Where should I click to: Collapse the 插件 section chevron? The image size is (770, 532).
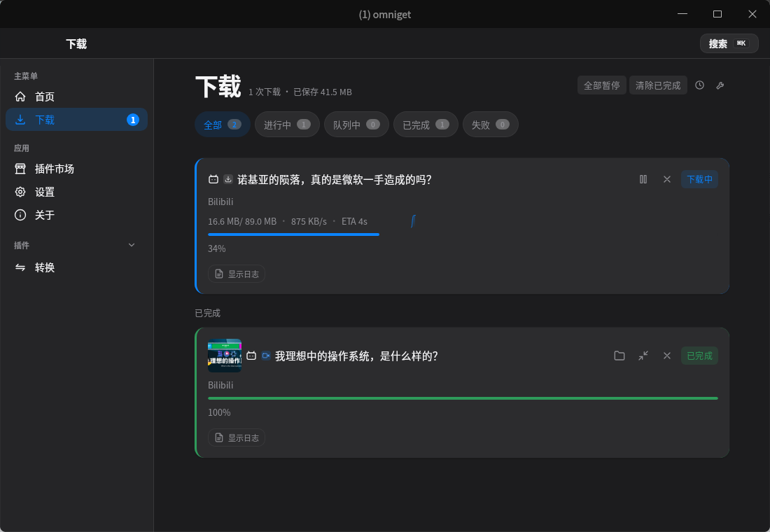coord(132,245)
